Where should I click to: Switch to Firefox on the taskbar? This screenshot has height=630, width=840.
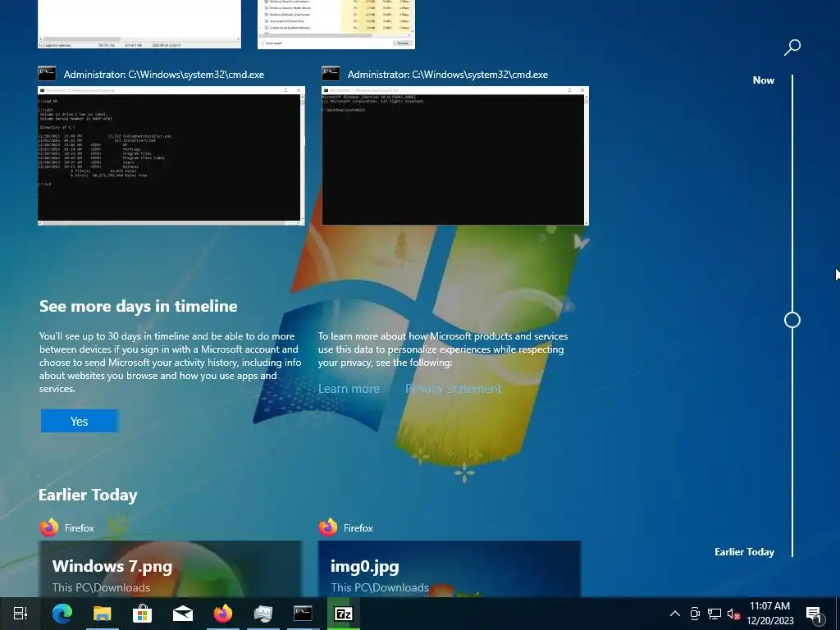pos(223,614)
